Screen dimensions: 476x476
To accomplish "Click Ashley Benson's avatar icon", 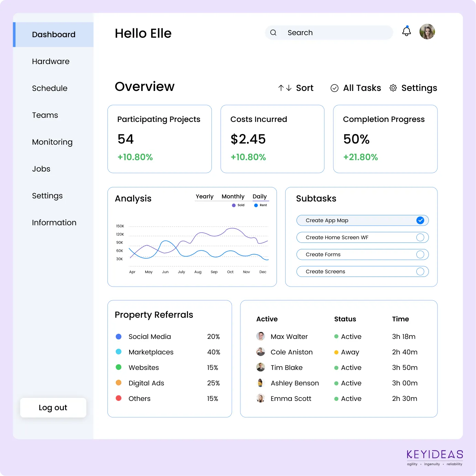I will (x=261, y=383).
